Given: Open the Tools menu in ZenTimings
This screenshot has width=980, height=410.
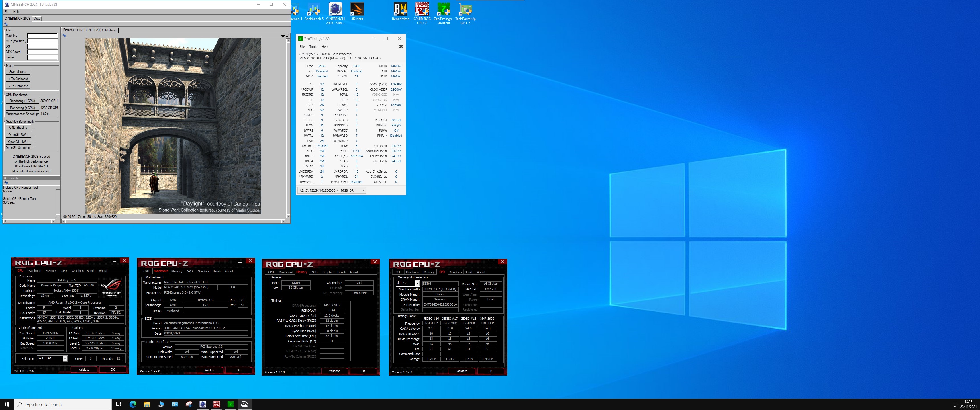Looking at the screenshot, I should tap(313, 46).
